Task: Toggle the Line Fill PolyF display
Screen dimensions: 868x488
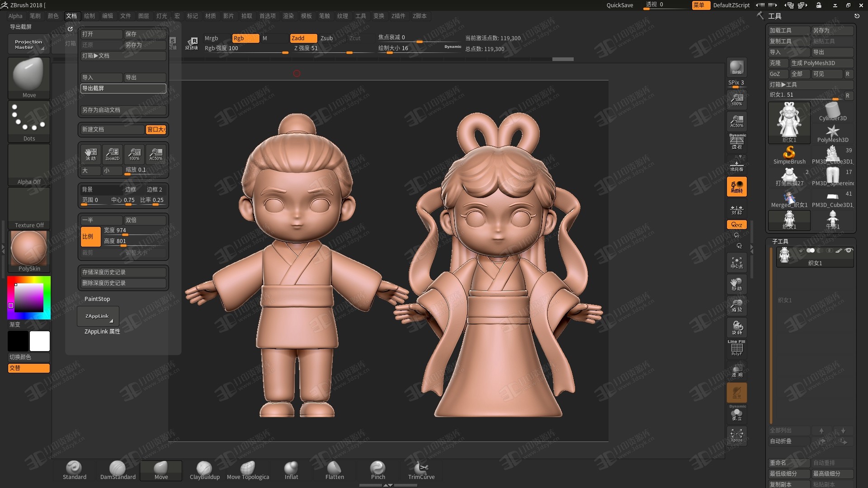Action: 736,348
